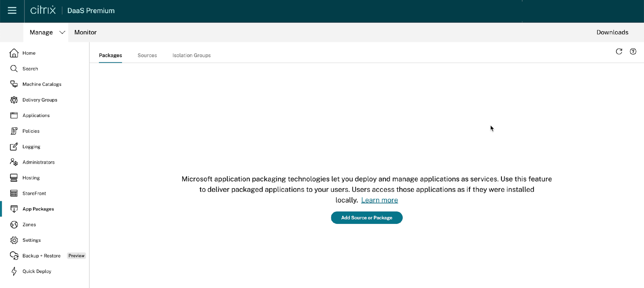The width and height of the screenshot is (644, 288).
Task: Open the Administrators icon in sidebar
Action: (x=14, y=162)
